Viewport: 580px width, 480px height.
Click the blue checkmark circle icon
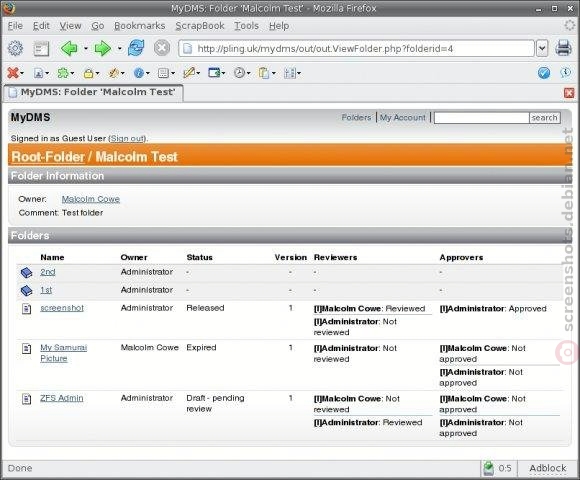click(544, 73)
